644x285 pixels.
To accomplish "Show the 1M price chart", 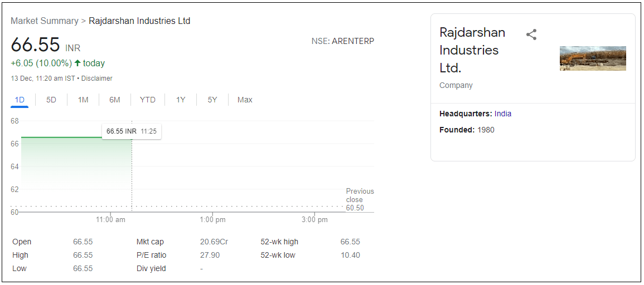I will pyautogui.click(x=83, y=100).
